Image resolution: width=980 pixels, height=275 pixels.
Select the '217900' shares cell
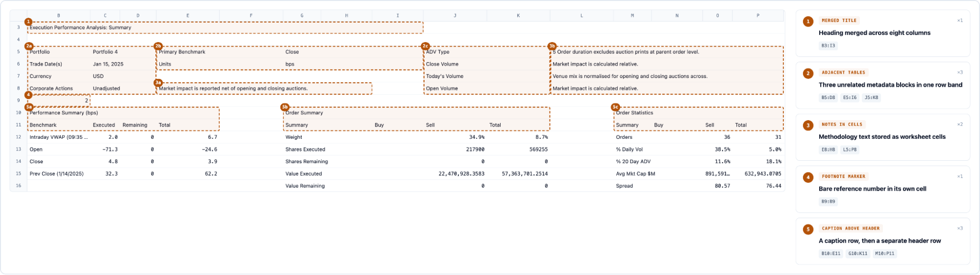[x=455, y=150]
